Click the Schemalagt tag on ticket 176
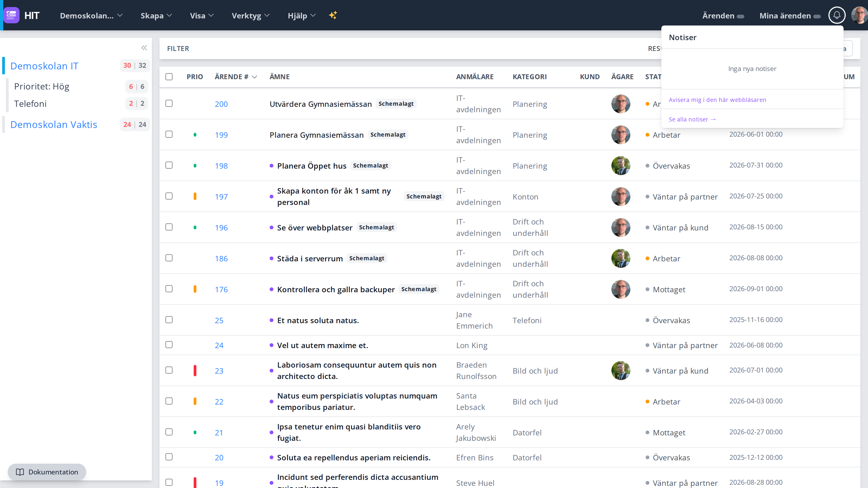This screenshot has width=868, height=488. point(419,289)
